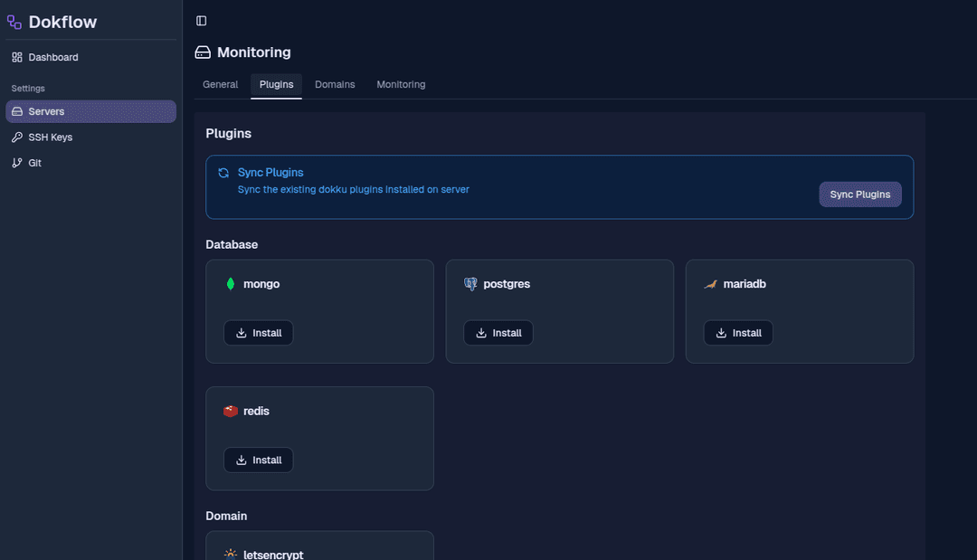Install the mariadb plugin
The height and width of the screenshot is (560, 977).
coord(738,333)
